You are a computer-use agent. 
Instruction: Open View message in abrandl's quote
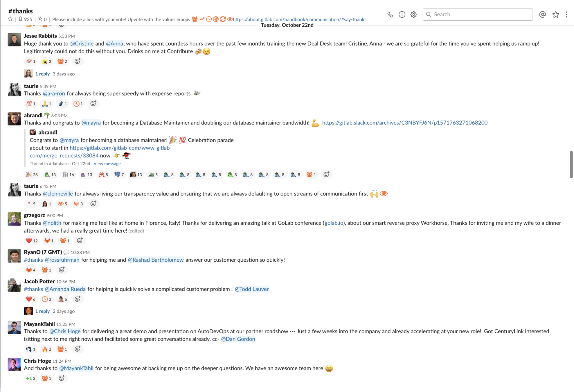tap(107, 163)
